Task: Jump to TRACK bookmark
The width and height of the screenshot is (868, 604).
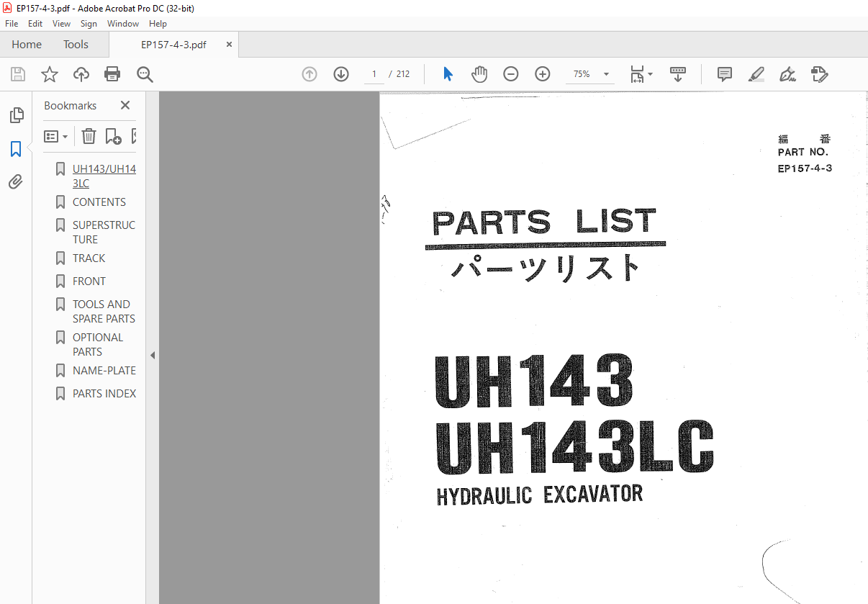Action: coord(89,258)
